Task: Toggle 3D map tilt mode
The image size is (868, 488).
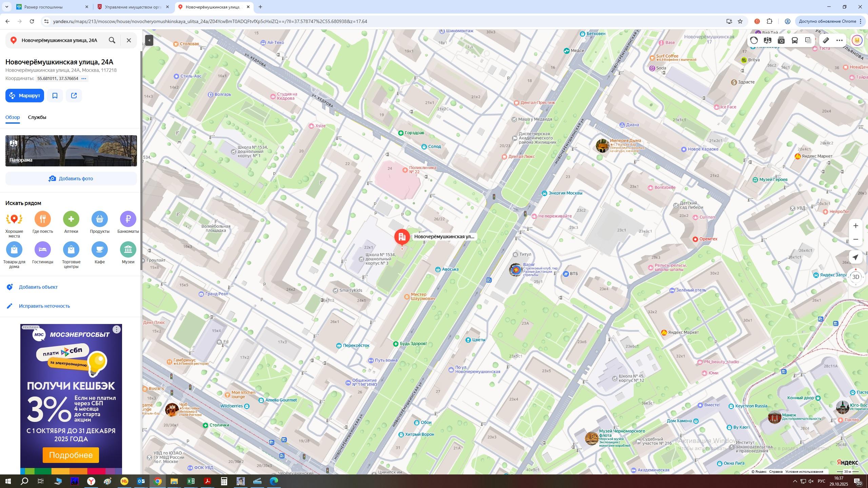Action: click(855, 277)
